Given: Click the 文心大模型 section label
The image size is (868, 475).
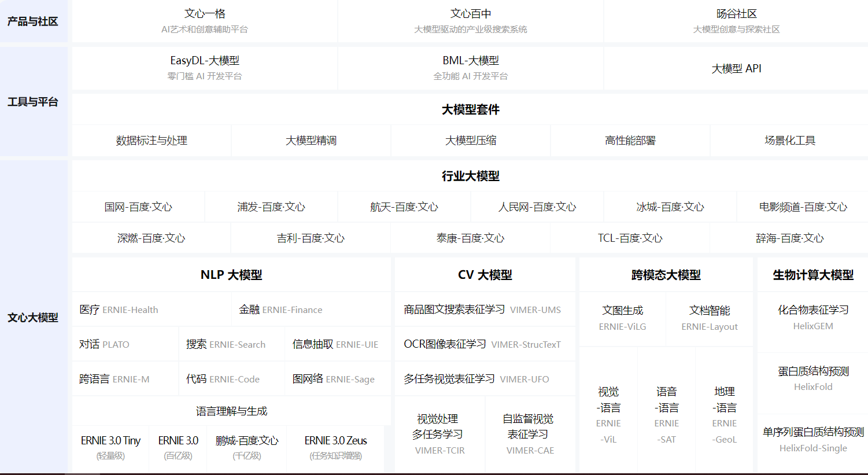Looking at the screenshot, I should (x=33, y=317).
